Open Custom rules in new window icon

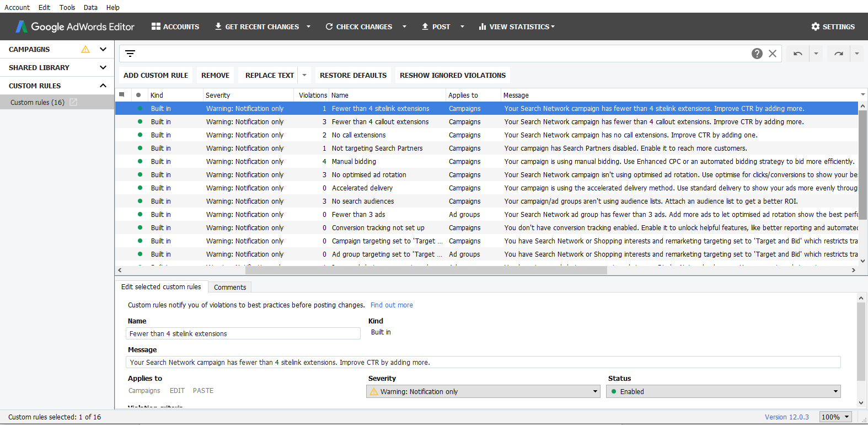(x=73, y=102)
